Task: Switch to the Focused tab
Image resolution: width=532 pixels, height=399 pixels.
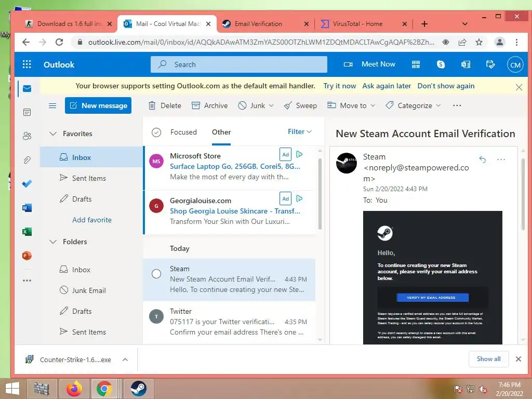Action: click(x=183, y=132)
